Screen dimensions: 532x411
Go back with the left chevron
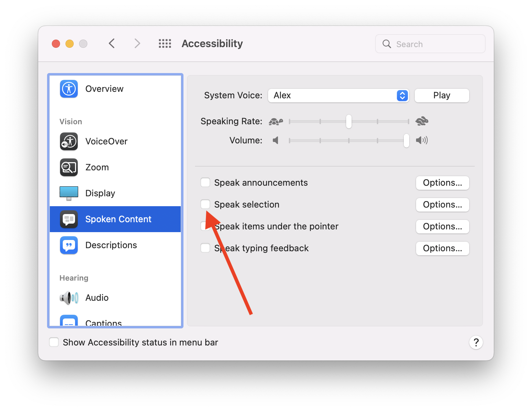[112, 43]
